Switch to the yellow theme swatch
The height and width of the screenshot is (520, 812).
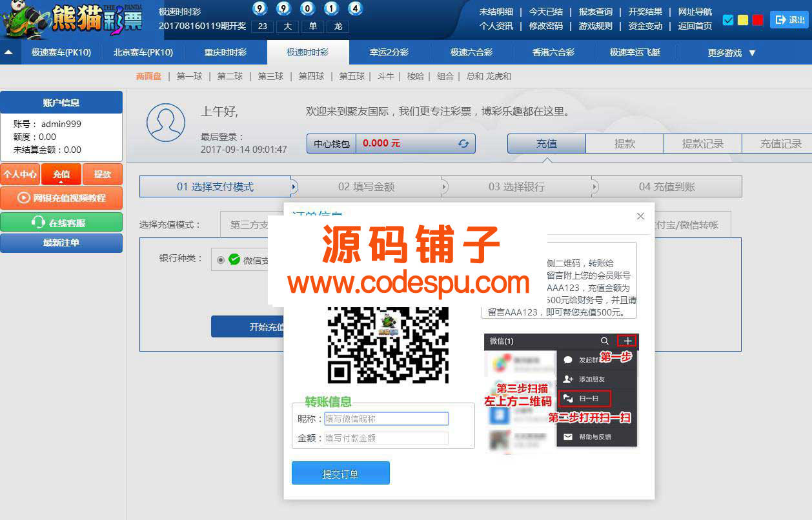click(x=743, y=20)
